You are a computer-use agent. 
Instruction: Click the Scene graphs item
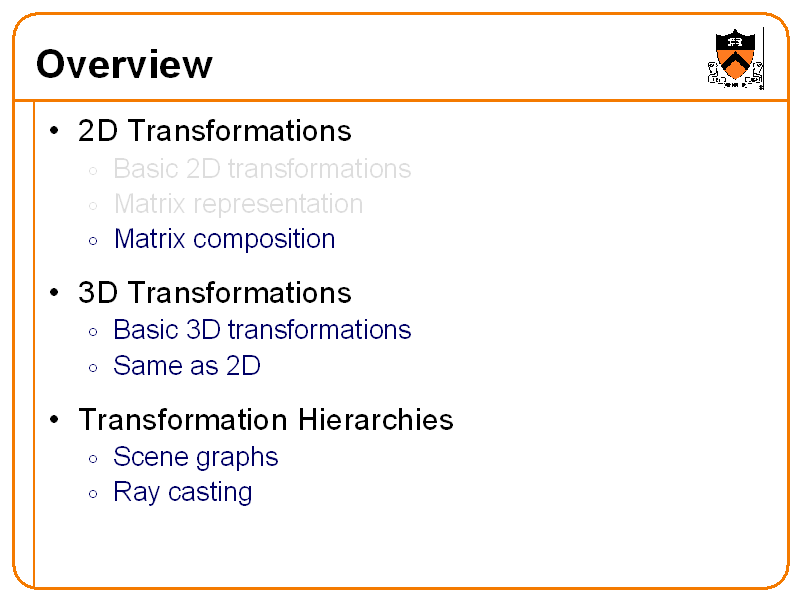point(195,457)
